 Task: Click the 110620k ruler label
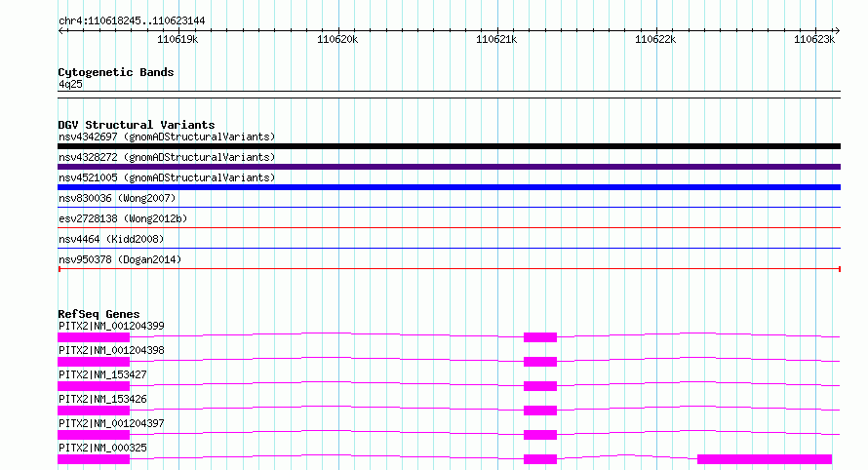[337, 39]
